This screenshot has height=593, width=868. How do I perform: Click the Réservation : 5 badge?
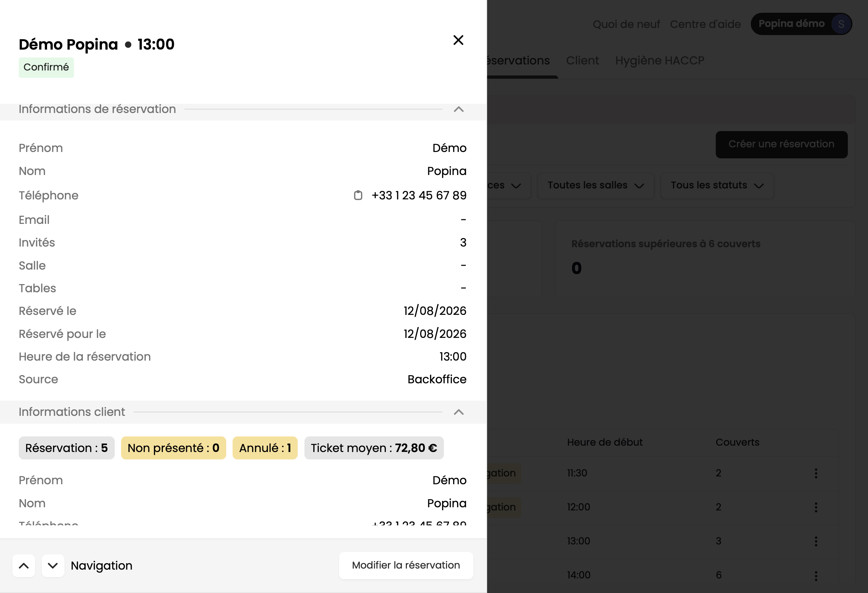click(x=67, y=448)
